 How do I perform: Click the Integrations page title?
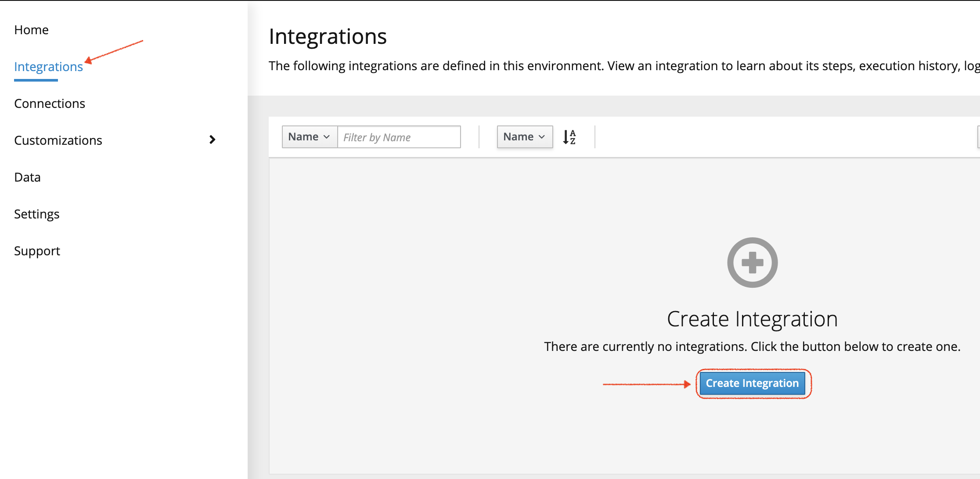[x=328, y=36]
